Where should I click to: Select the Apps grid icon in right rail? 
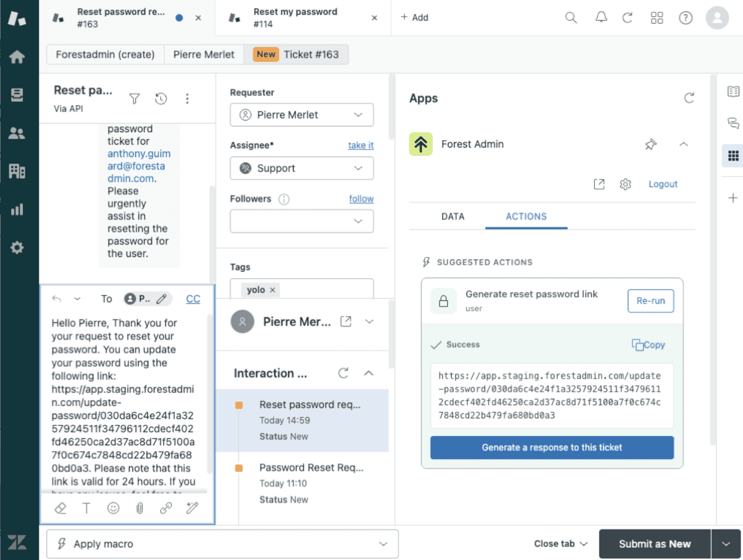point(733,155)
